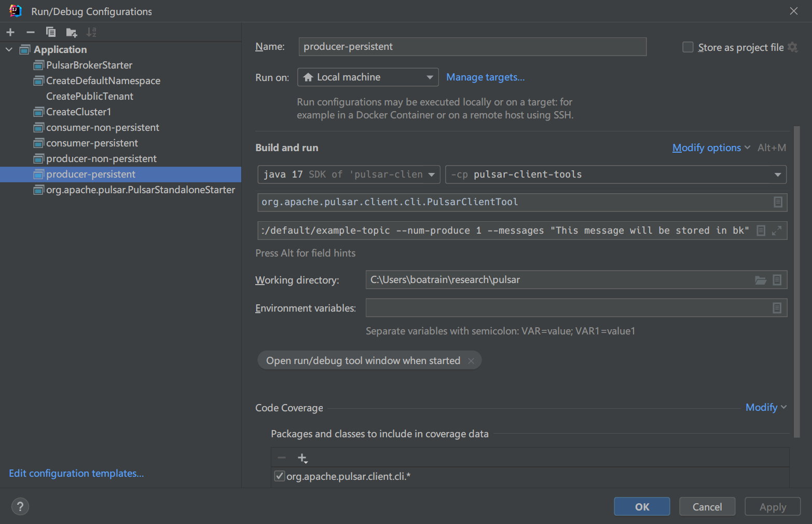The image size is (812, 524).
Task: Enable Store as project file
Action: [x=688, y=47]
